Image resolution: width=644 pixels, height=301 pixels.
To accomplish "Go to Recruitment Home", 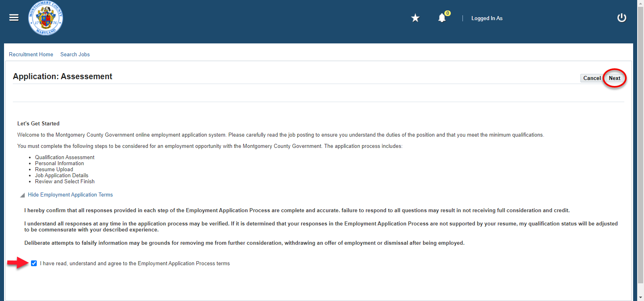I will pyautogui.click(x=31, y=54).
